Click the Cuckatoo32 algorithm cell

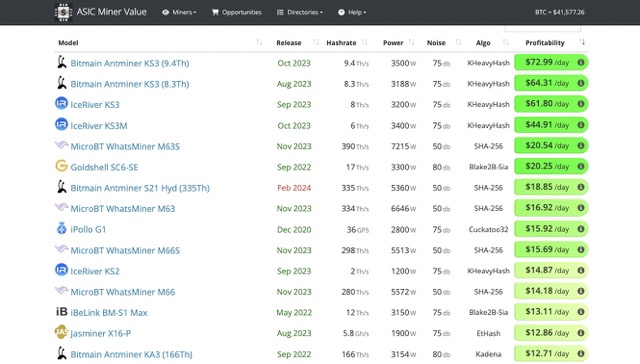(488, 230)
